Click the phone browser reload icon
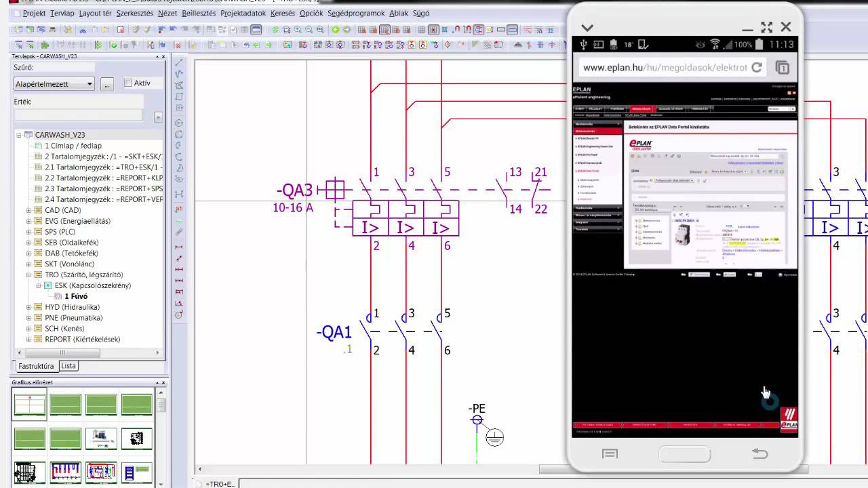The image size is (868, 488). (x=757, y=67)
